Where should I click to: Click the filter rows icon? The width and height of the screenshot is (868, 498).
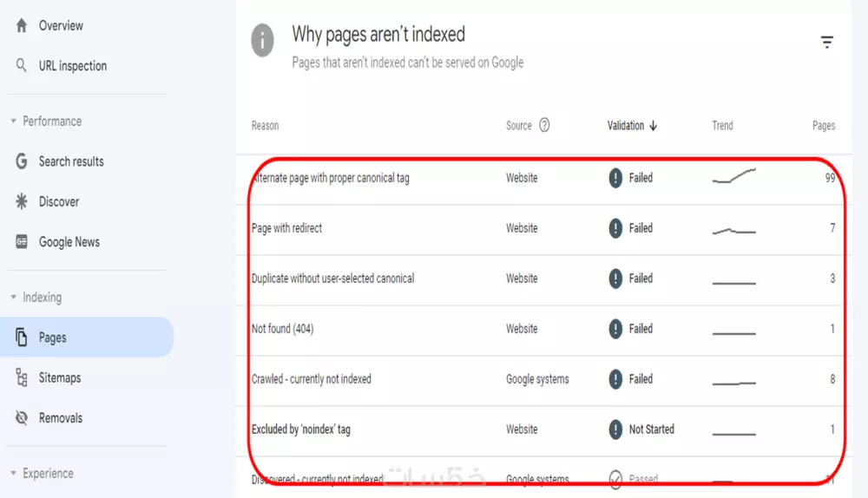[827, 43]
